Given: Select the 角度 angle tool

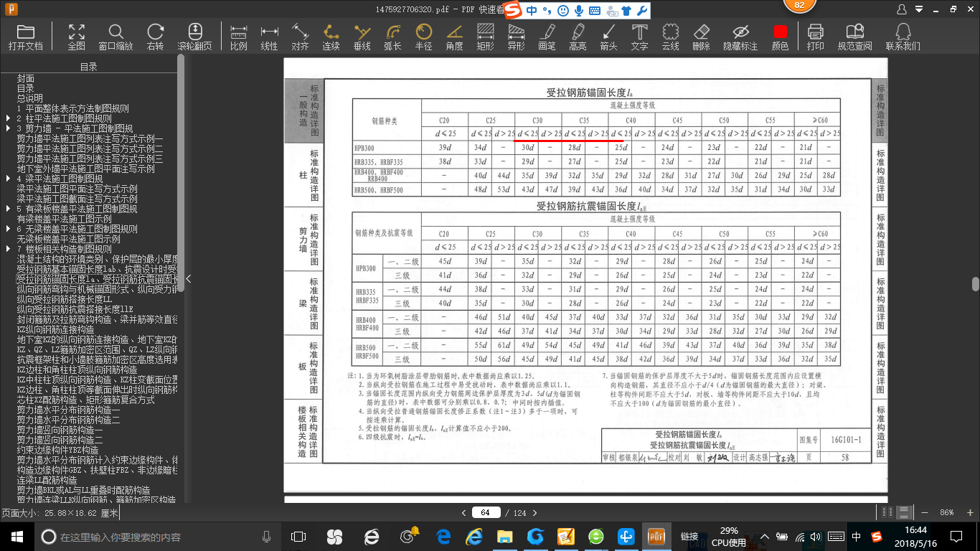Looking at the screenshot, I should tap(455, 37).
